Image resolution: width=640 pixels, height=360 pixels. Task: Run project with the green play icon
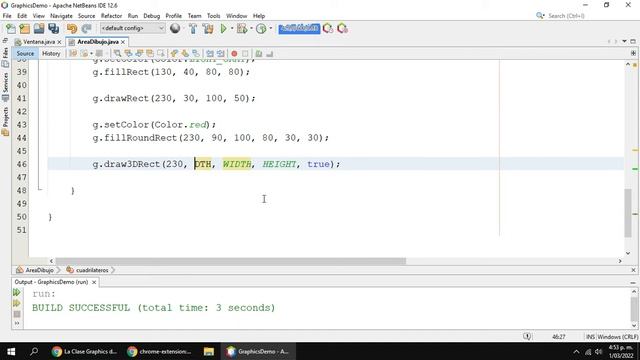click(x=223, y=29)
